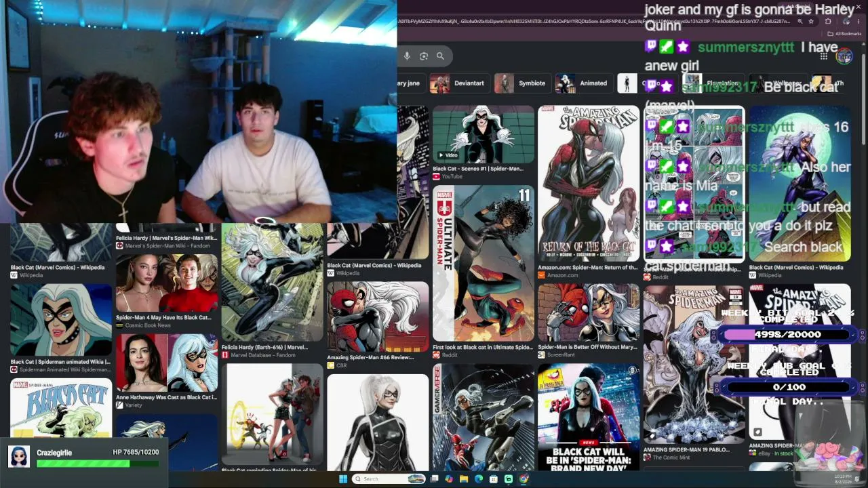Open 'Anne Hathaway Was Cast as Black Cat i...' title
The image size is (868, 488).
pyautogui.click(x=167, y=398)
